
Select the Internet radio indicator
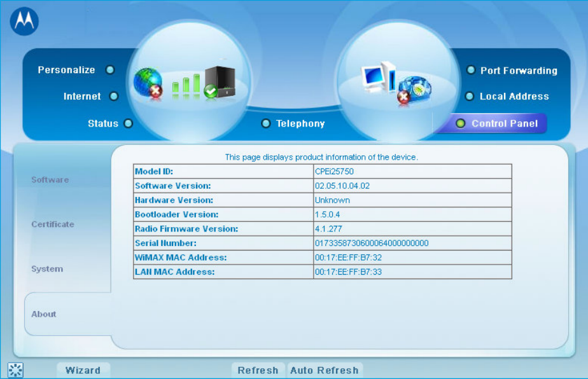(114, 97)
